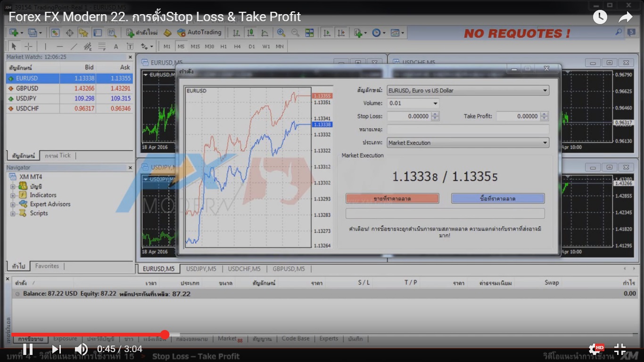Select the Horizontal Line tool

coord(59,46)
